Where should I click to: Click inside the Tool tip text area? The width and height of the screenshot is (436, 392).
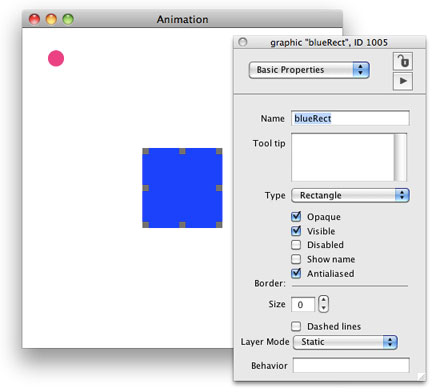342,157
